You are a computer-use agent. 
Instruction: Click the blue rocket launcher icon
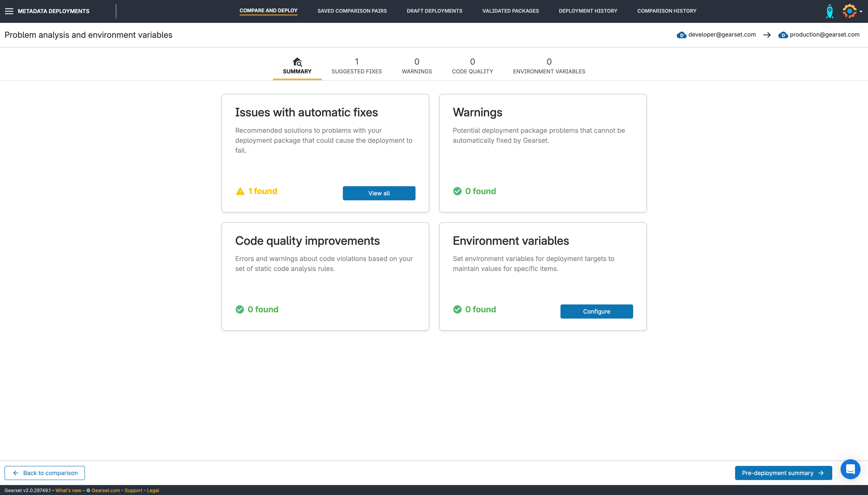829,11
